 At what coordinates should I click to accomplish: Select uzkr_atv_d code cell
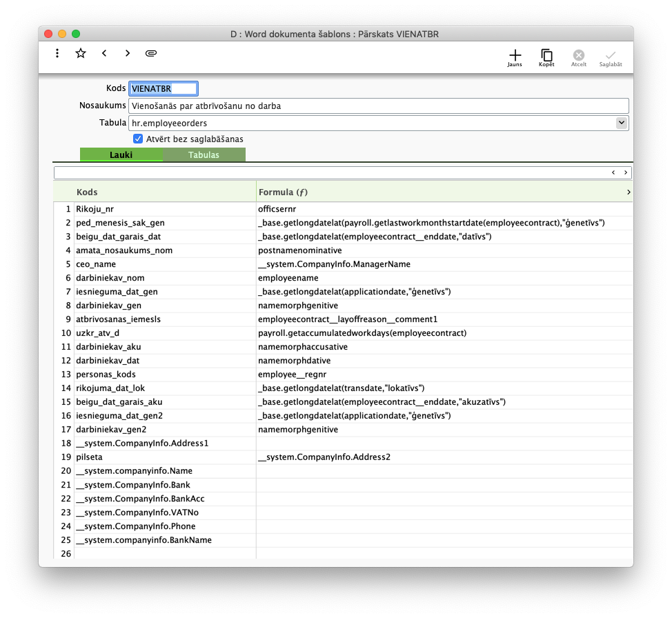[x=165, y=333]
